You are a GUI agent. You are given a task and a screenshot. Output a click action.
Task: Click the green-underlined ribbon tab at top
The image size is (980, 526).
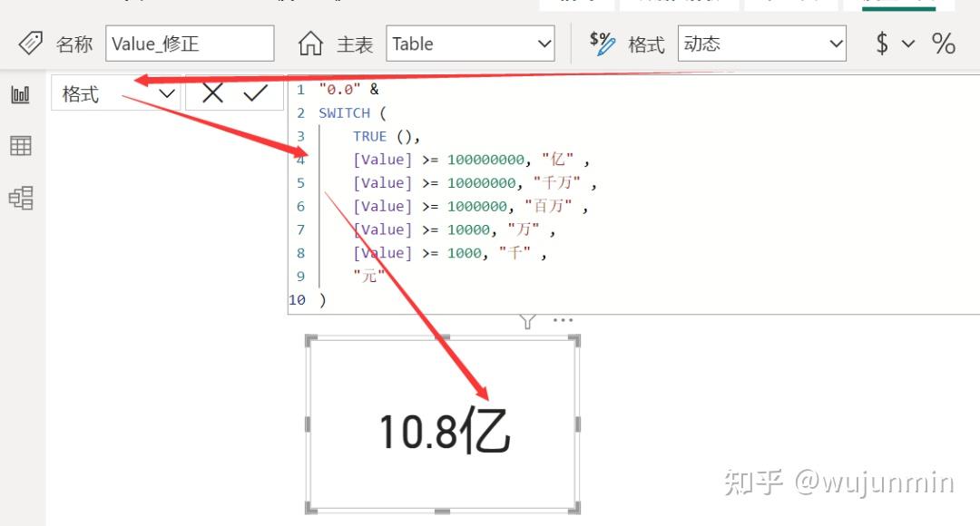[897, 4]
